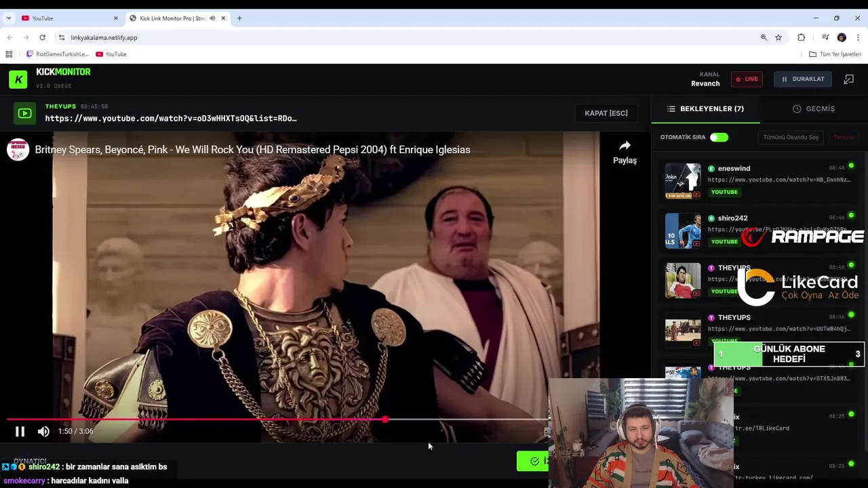Click the red Temizle button

844,138
